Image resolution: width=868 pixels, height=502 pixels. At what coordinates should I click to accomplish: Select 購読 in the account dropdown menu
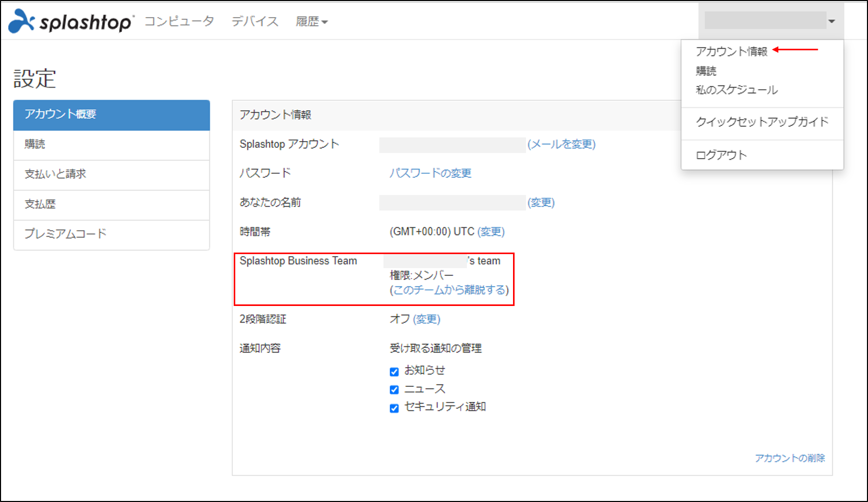(706, 71)
